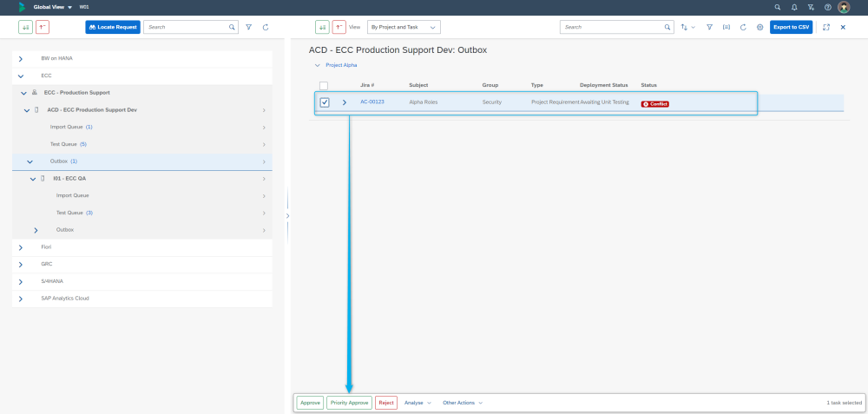Click the bracketed list icon in the toolbar
The height and width of the screenshot is (414, 868).
click(727, 27)
